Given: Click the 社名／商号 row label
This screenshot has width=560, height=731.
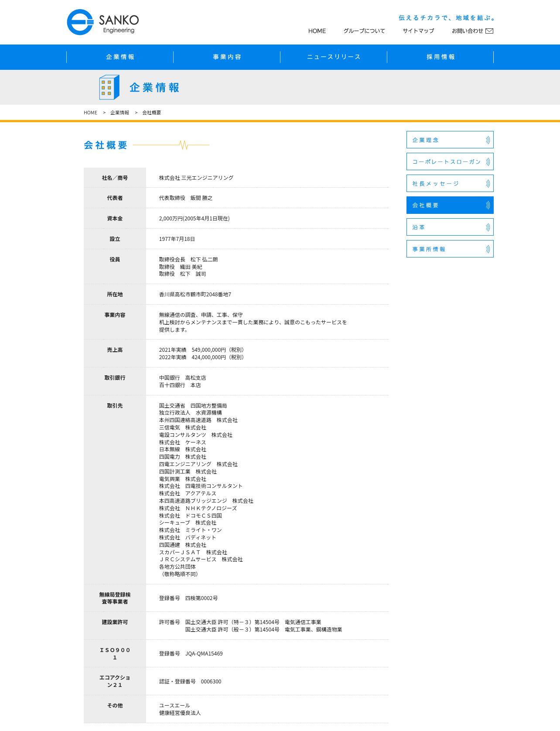Looking at the screenshot, I should (115, 178).
